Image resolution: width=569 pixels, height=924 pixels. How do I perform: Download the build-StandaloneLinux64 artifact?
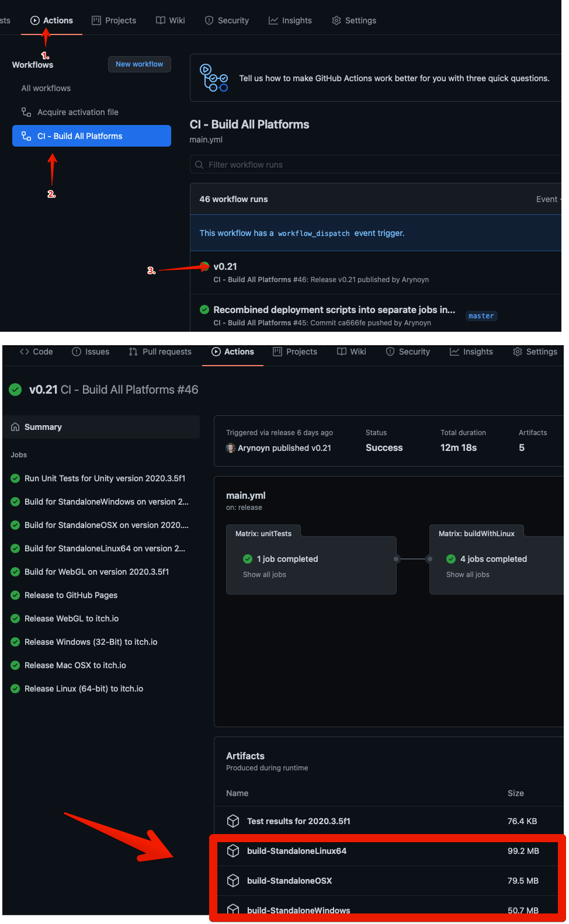[x=297, y=851]
